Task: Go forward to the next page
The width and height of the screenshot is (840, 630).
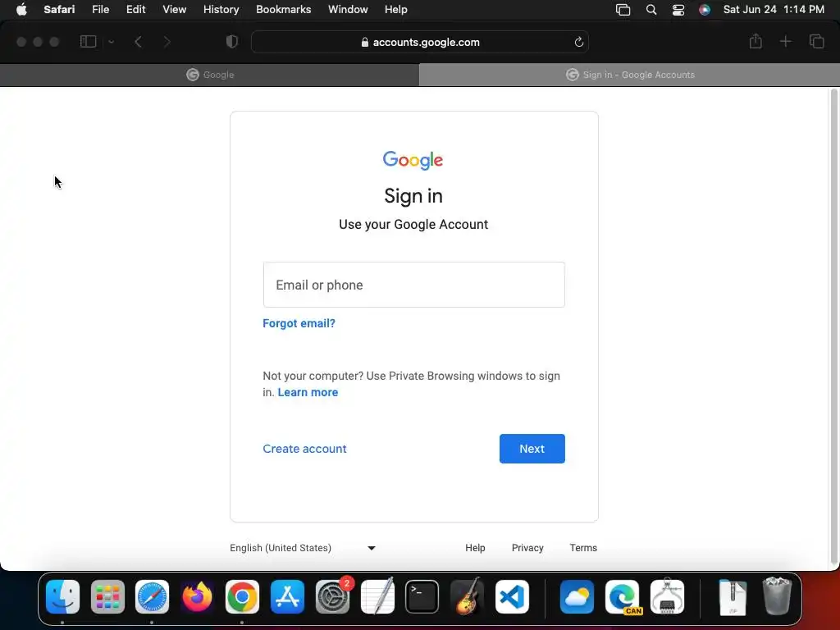Action: 167,42
